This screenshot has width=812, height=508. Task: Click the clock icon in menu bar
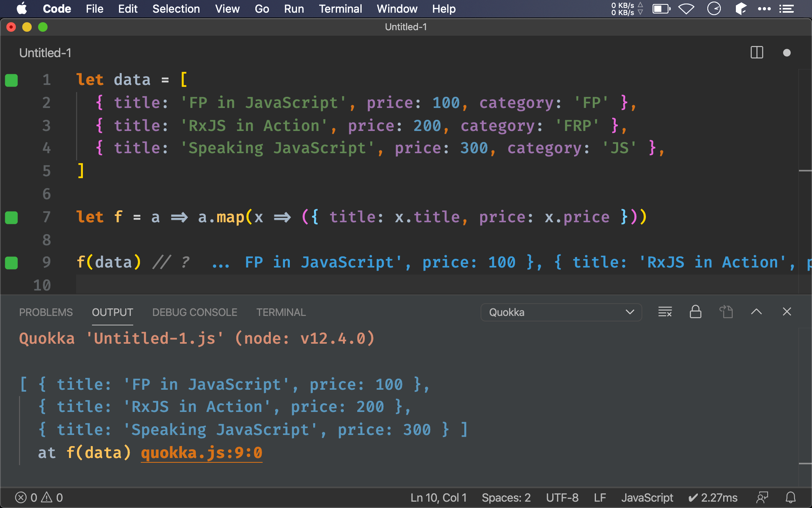coord(714,9)
